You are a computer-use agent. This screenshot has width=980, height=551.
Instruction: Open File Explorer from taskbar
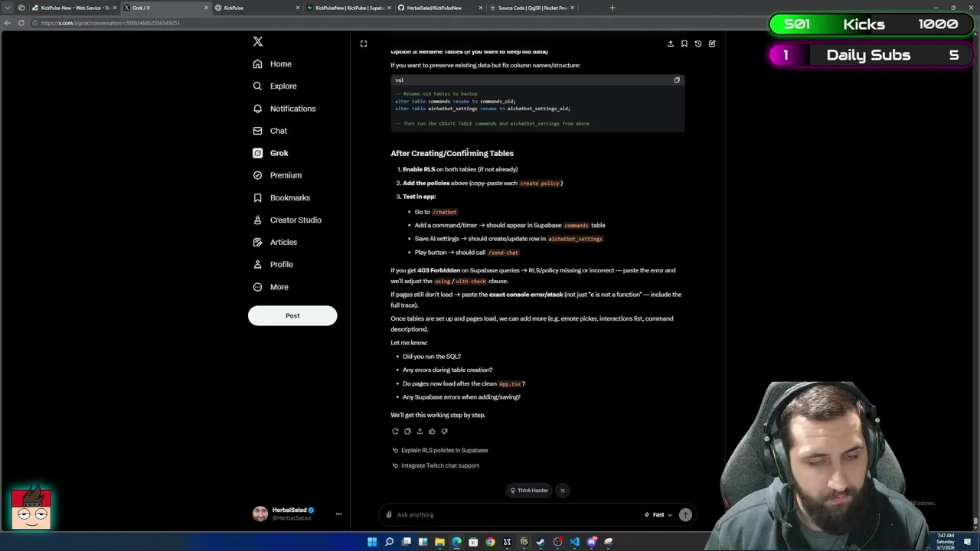click(439, 542)
